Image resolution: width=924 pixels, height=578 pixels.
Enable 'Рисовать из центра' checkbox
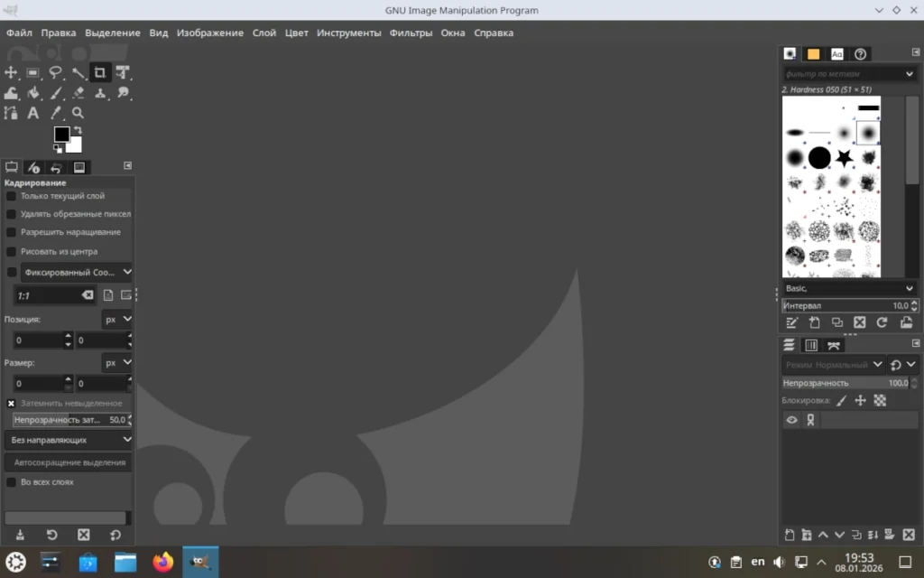(x=11, y=251)
